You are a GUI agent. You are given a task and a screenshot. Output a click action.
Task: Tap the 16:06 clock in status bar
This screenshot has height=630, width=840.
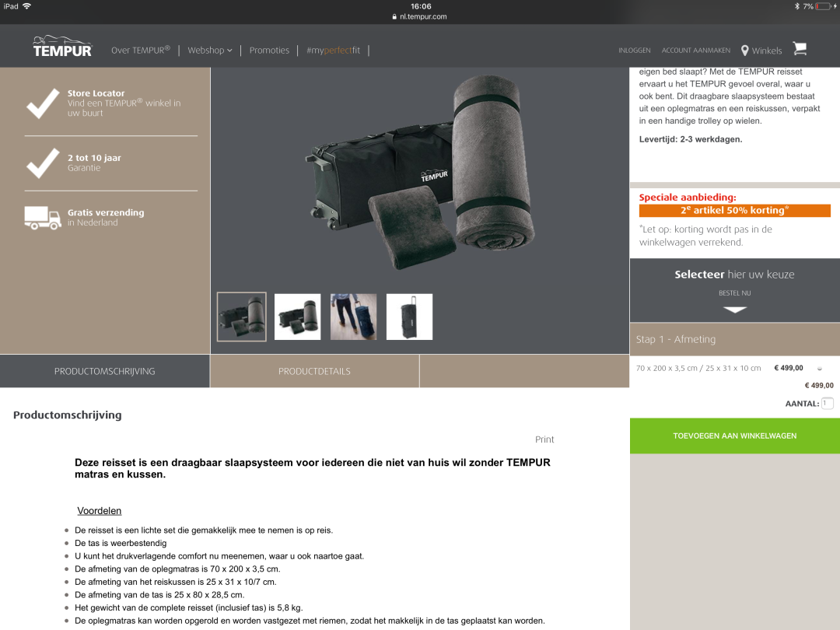421,6
